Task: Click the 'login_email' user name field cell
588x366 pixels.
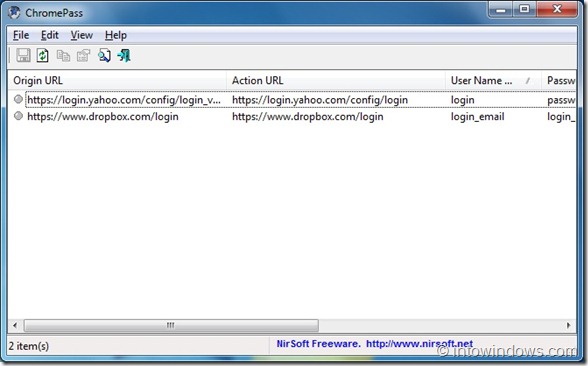Action: tap(477, 116)
